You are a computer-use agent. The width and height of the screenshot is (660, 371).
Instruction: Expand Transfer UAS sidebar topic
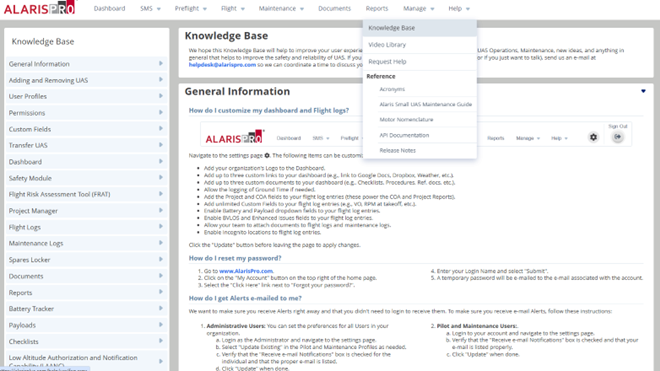click(x=86, y=145)
